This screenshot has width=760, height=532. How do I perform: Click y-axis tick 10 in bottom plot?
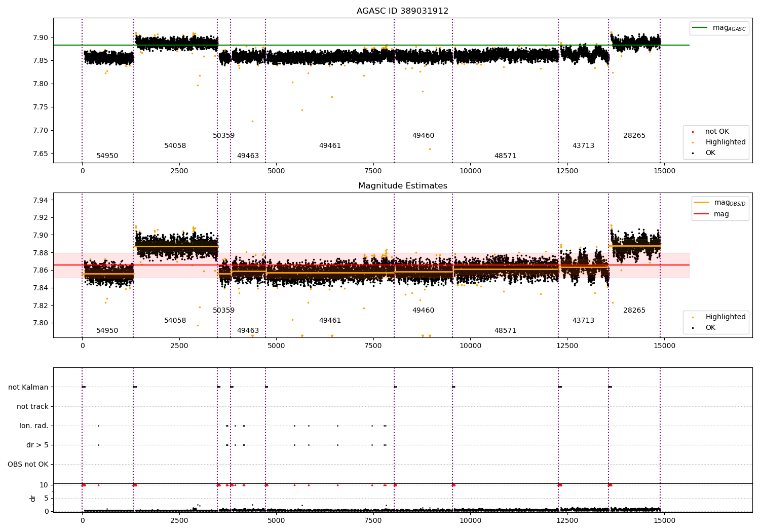pyautogui.click(x=44, y=485)
